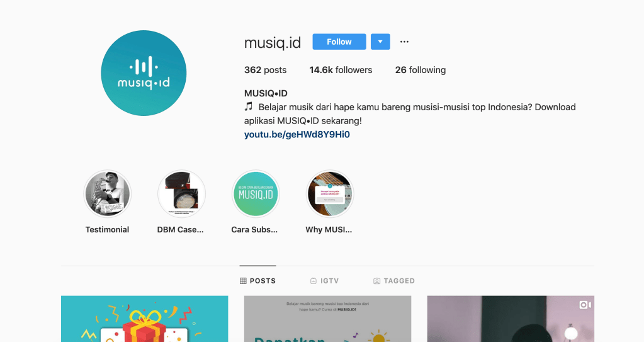Open the youtu.be/geHWd8Y9Hi0 link
Viewport: 644px width, 342px height.
click(297, 134)
